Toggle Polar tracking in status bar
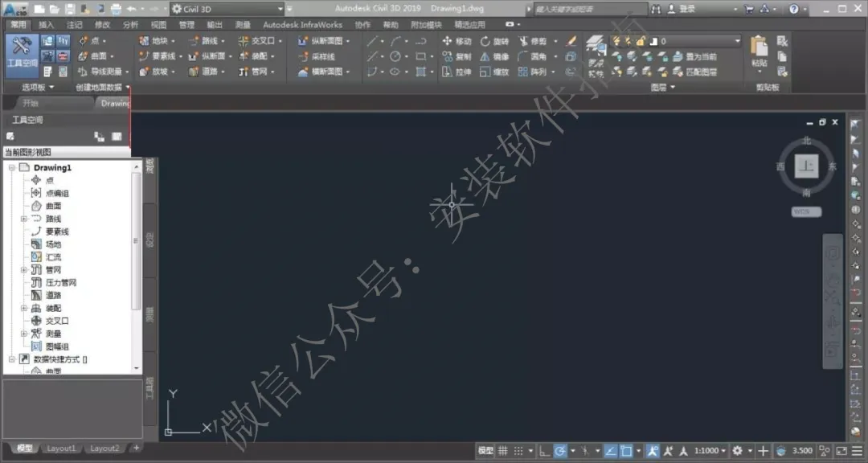Image resolution: width=868 pixels, height=463 pixels. coord(560,451)
